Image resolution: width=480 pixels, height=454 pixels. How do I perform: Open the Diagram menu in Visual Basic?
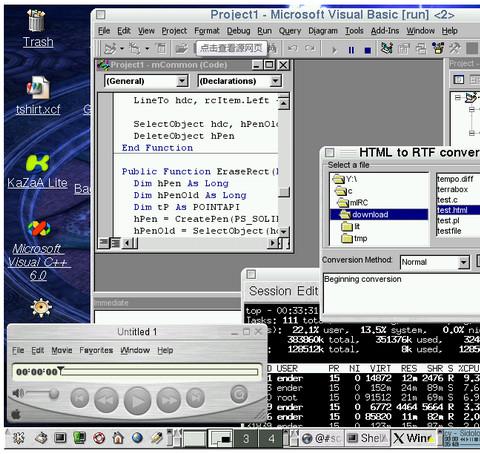point(323,31)
